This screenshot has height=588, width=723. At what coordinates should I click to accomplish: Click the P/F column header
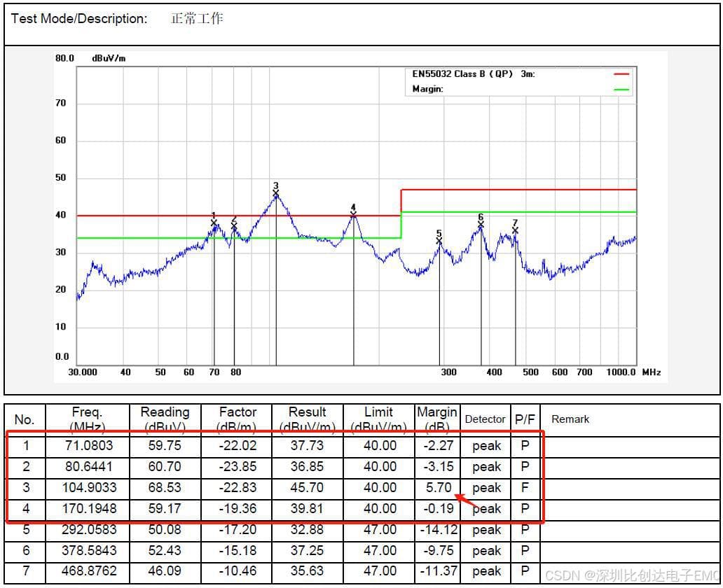(525, 419)
